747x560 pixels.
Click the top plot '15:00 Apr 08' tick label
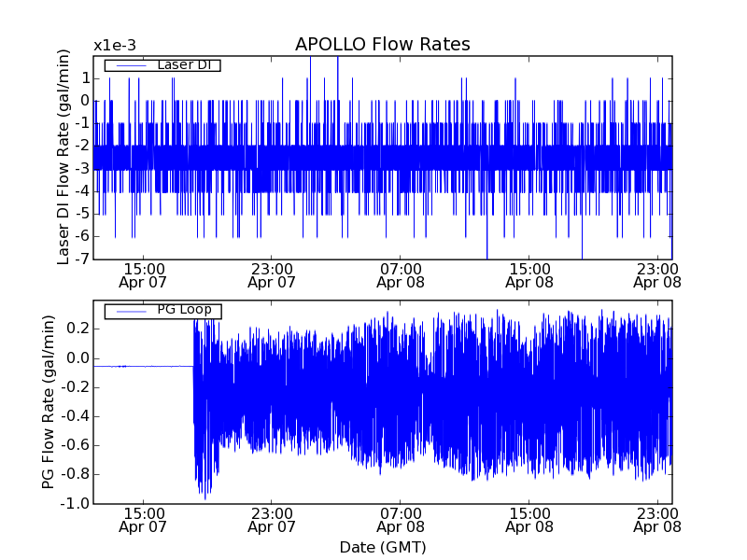click(x=529, y=275)
